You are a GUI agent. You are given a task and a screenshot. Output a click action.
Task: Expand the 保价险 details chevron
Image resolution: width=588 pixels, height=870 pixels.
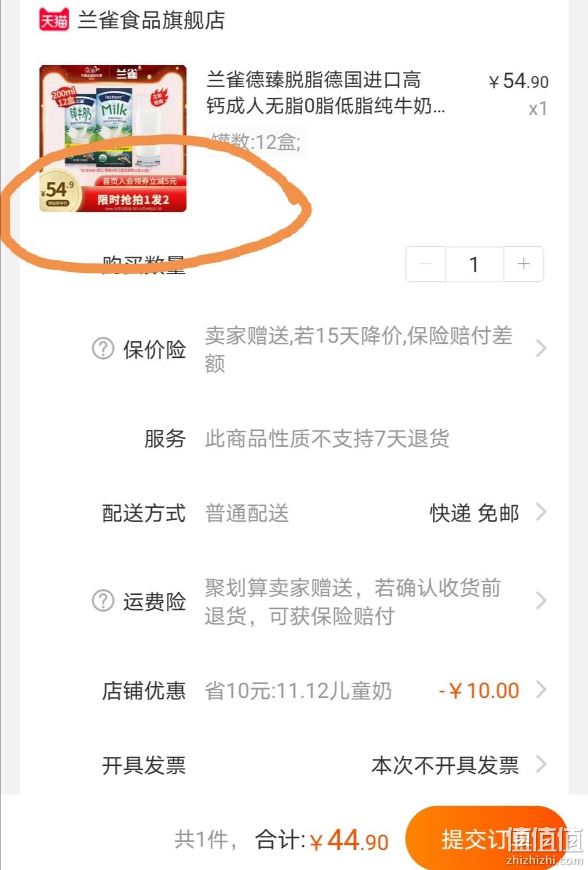click(x=541, y=349)
